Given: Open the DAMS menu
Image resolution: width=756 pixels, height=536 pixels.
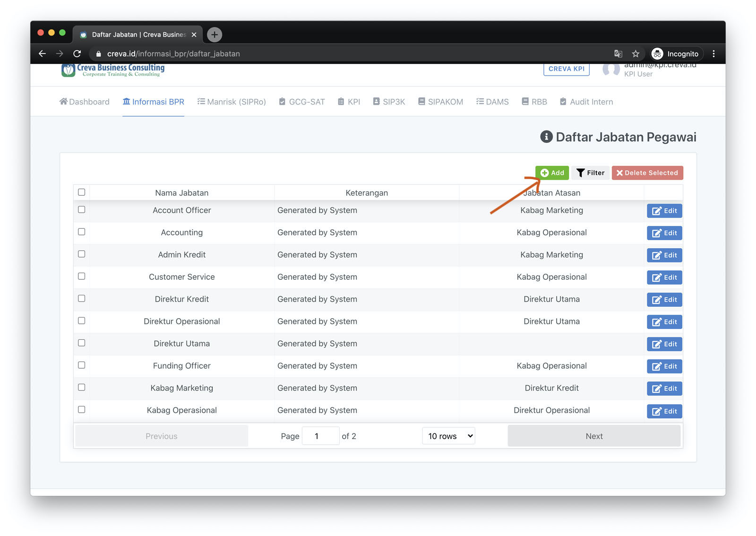Looking at the screenshot, I should pos(492,102).
